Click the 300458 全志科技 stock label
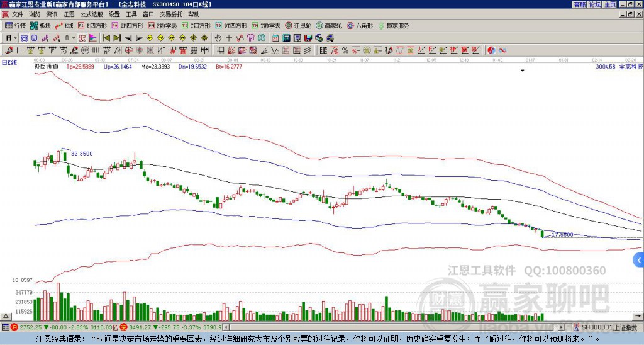Viewport: 644px width, 345px height. [619, 66]
